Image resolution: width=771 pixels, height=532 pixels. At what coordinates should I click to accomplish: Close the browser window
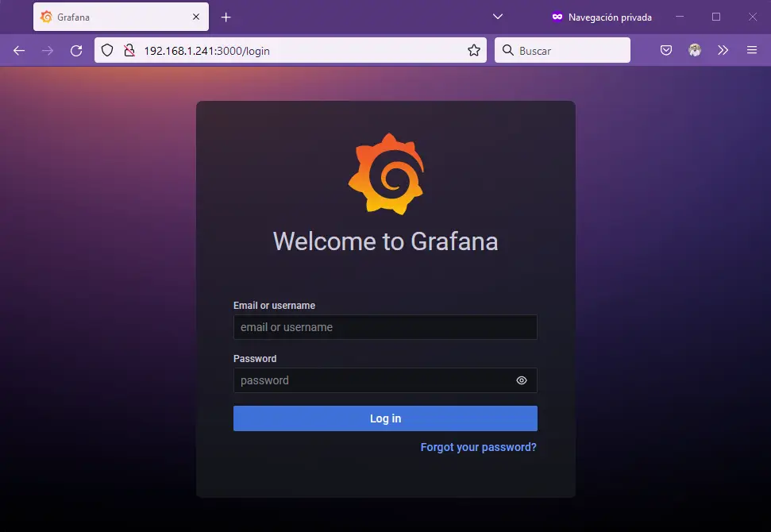point(753,17)
